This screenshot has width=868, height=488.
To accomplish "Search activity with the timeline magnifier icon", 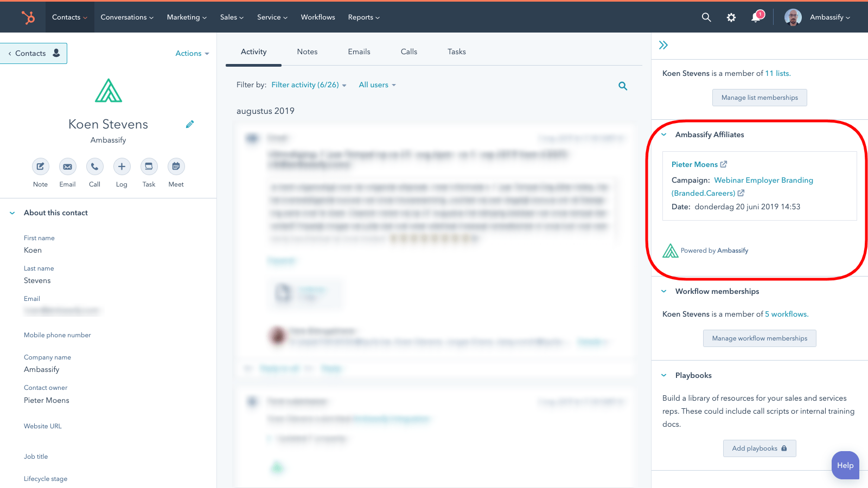I will click(623, 86).
